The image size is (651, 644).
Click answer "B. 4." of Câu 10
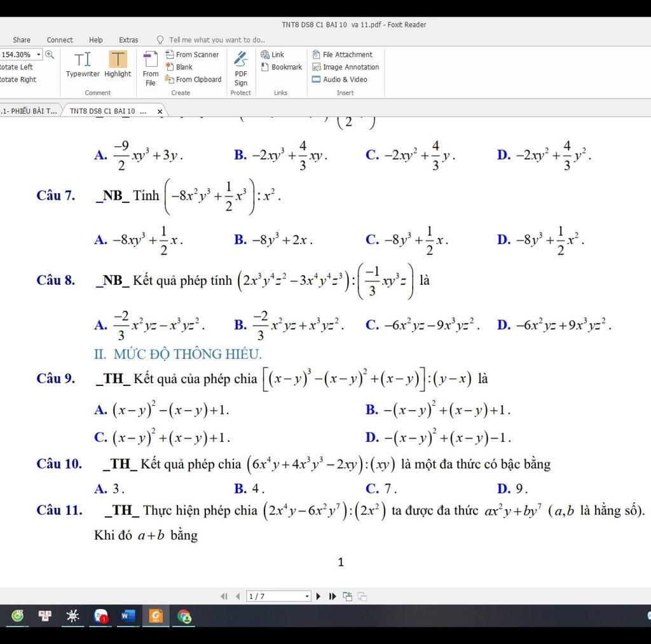coord(249,489)
